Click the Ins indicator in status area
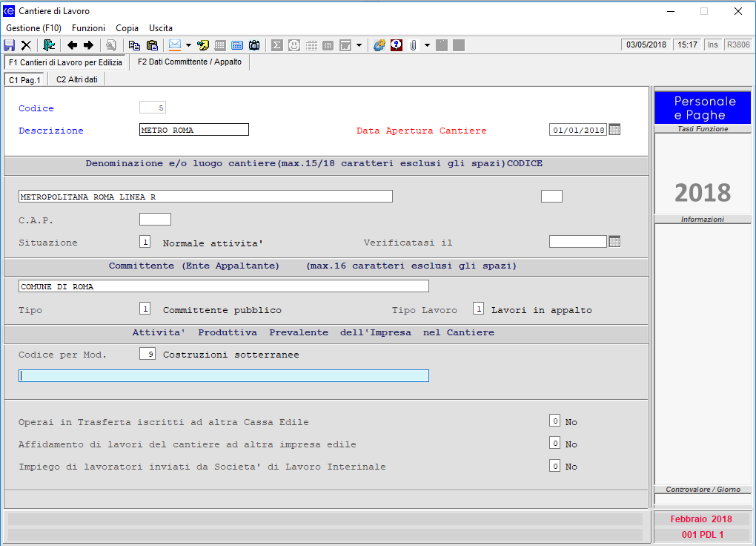Image resolution: width=756 pixels, height=546 pixels. (x=712, y=45)
